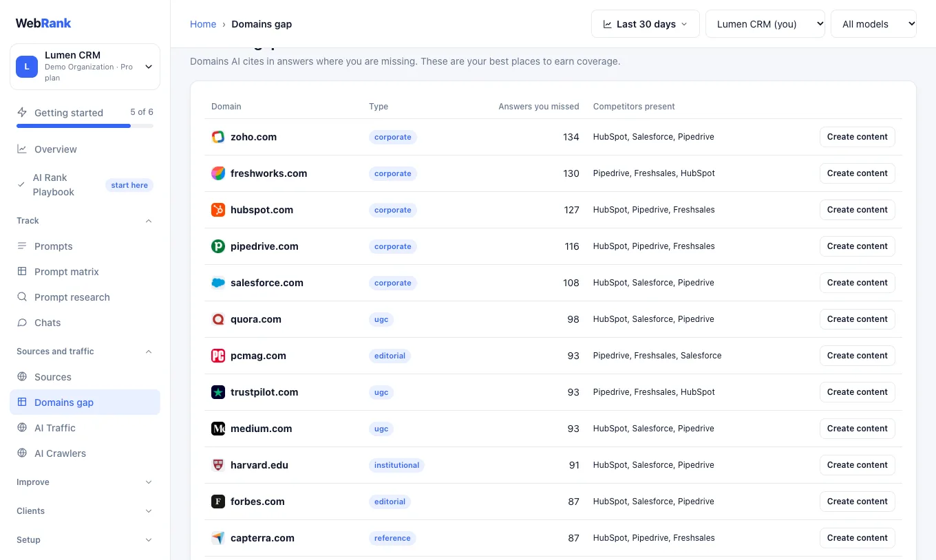Click the Home breadcrumb link

(203, 24)
